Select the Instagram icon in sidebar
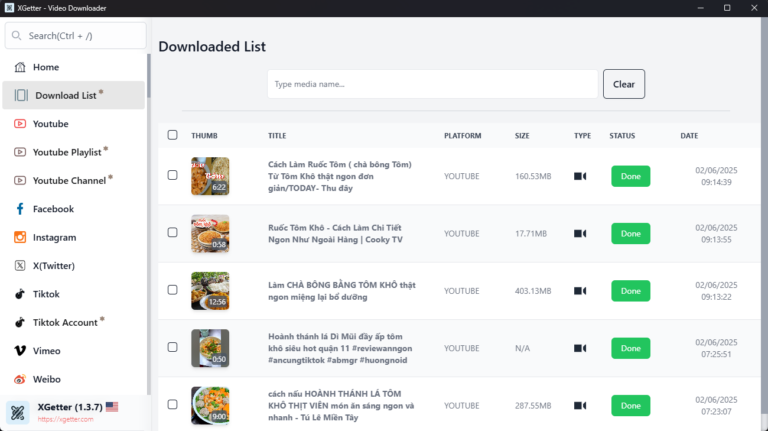 pyautogui.click(x=20, y=237)
